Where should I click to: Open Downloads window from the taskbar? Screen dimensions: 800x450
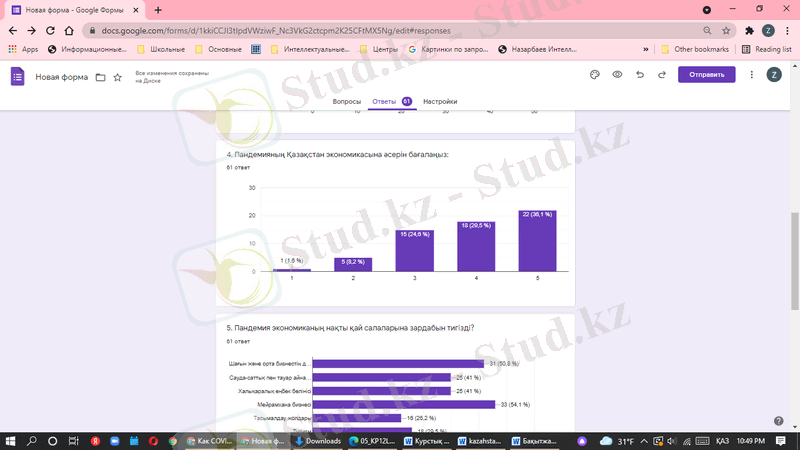318,441
